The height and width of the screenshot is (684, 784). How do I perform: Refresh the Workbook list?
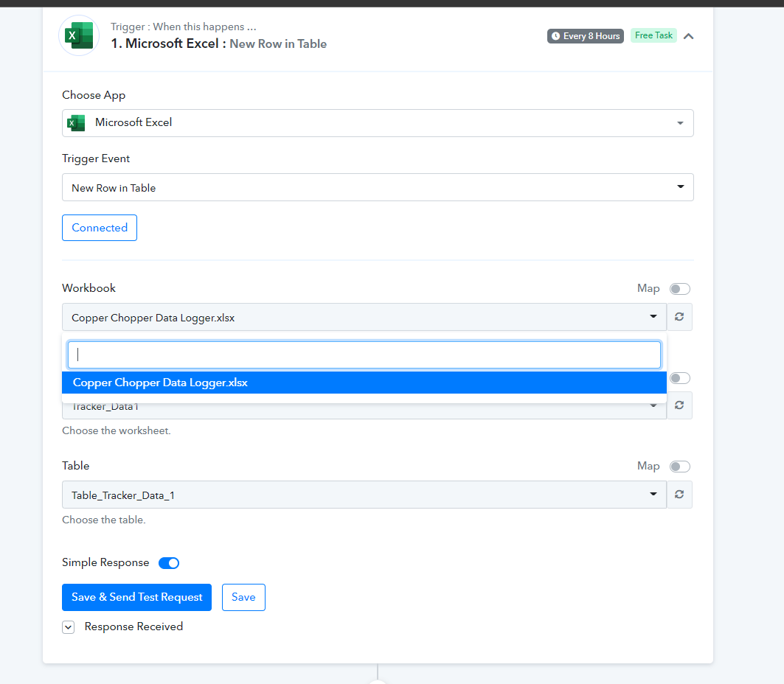pyautogui.click(x=679, y=317)
